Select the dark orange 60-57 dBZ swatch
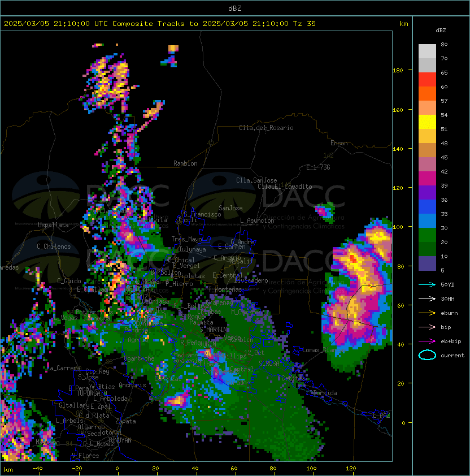The height and width of the screenshot is (476, 470). click(427, 93)
